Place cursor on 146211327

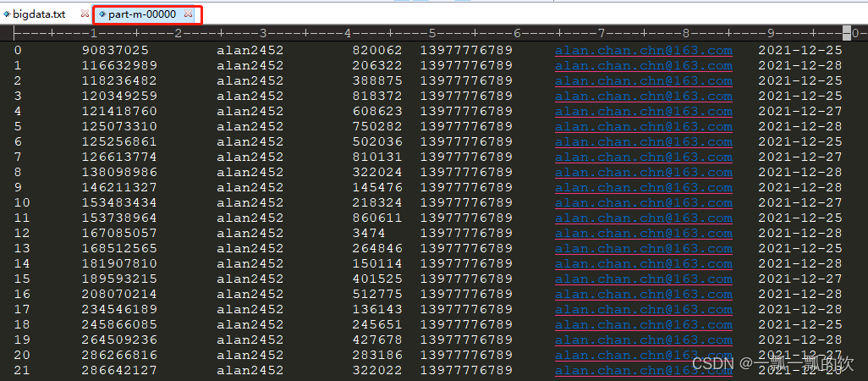(119, 187)
